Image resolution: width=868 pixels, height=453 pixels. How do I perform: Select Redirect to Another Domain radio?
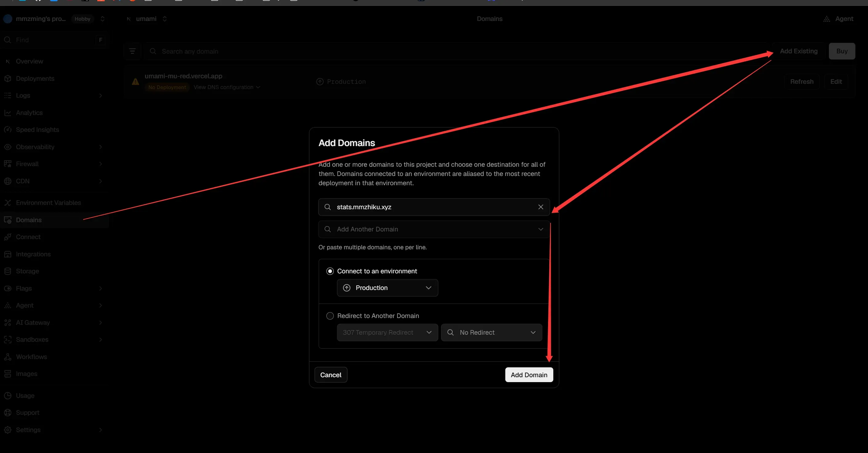coord(330,316)
